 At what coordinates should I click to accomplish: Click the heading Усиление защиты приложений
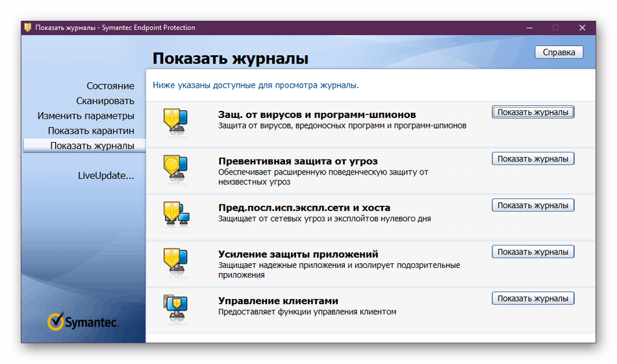pyautogui.click(x=298, y=254)
